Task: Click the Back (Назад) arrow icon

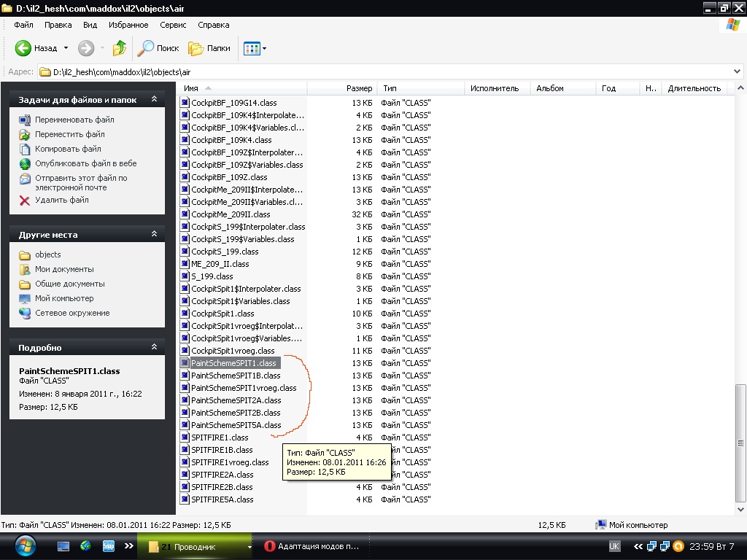Action: click(x=23, y=48)
